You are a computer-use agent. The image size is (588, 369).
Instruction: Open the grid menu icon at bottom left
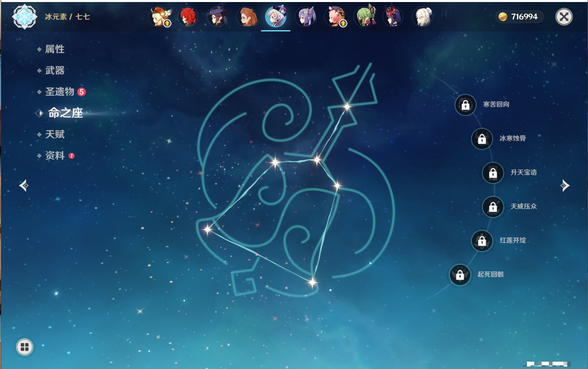point(24,347)
